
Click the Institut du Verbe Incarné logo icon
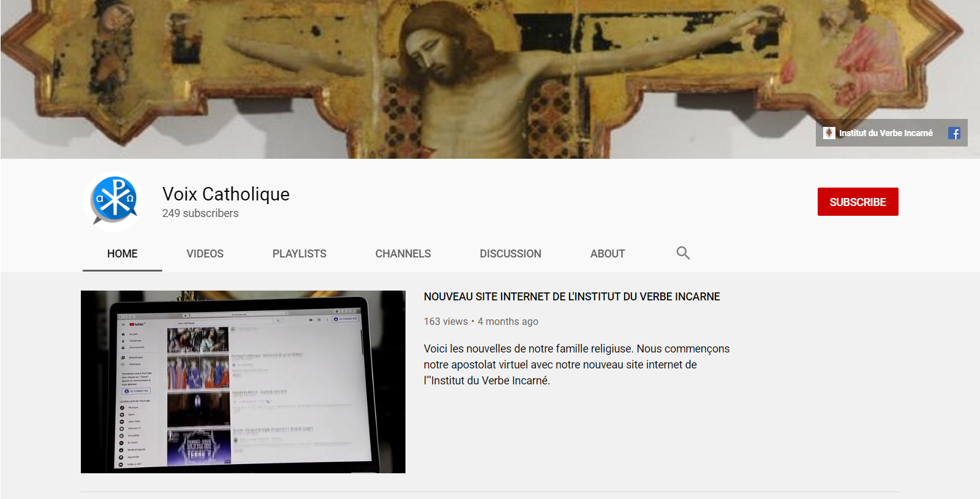[x=829, y=133]
